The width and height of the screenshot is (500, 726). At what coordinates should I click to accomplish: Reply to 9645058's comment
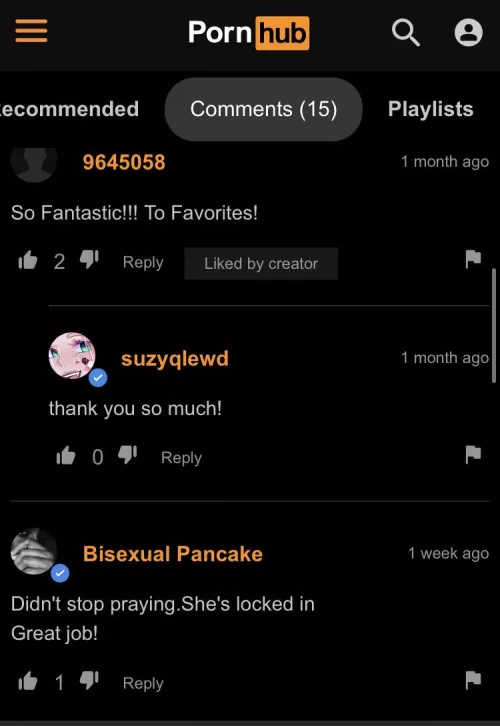click(143, 262)
